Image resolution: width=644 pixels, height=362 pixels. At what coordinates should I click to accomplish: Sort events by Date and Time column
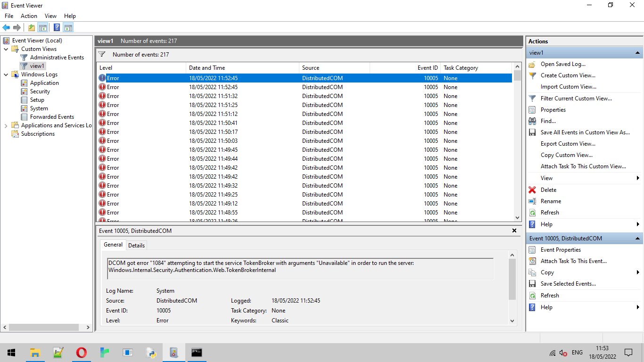click(207, 68)
